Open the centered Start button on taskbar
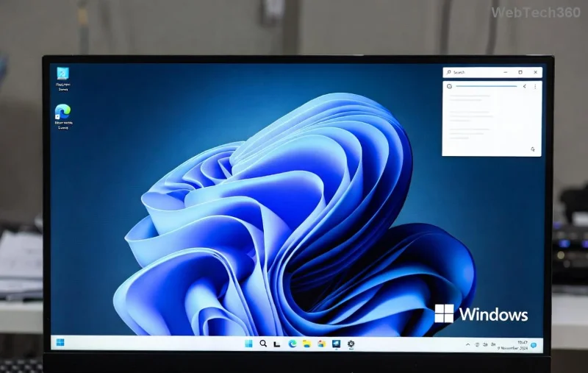Image resolution: width=588 pixels, height=373 pixels. [248, 344]
